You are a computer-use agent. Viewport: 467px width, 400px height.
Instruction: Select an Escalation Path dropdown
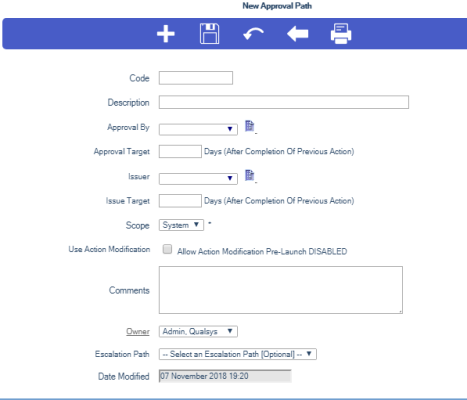238,354
